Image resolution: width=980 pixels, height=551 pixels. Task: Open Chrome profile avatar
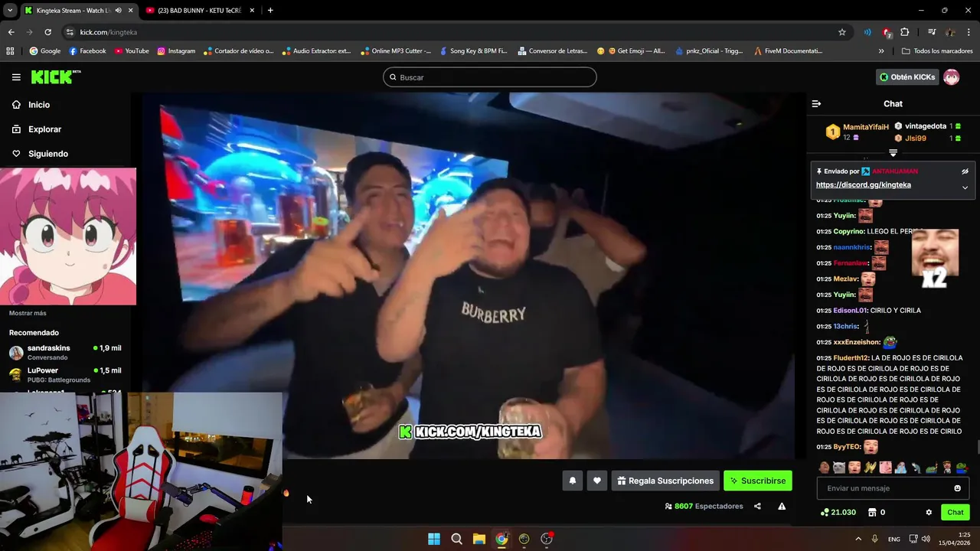950,32
